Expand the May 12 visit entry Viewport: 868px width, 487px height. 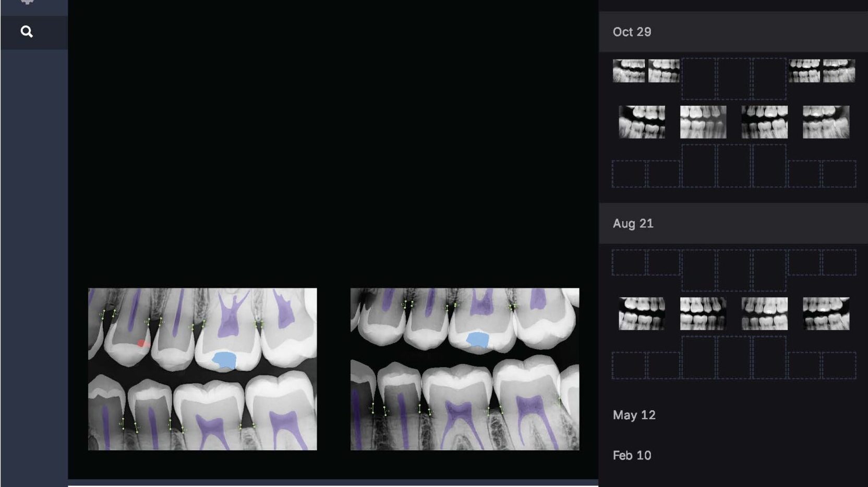pyautogui.click(x=634, y=415)
